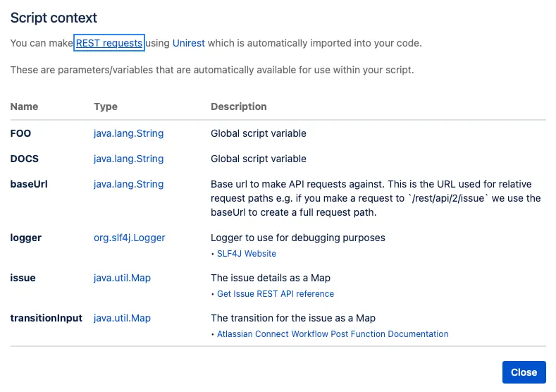Select the transitionInput variable name

46,318
